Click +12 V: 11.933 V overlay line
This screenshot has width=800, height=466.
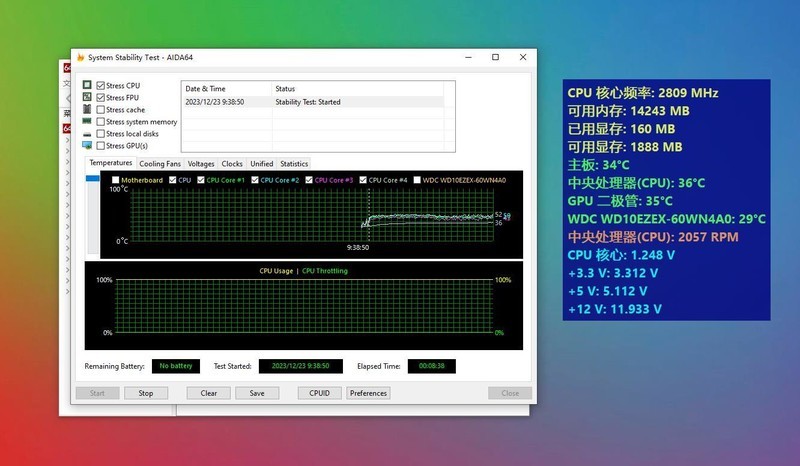click(615, 309)
